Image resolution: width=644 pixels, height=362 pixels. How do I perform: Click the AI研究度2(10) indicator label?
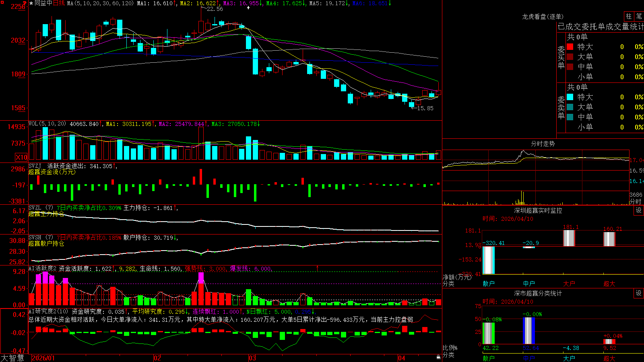48,311
